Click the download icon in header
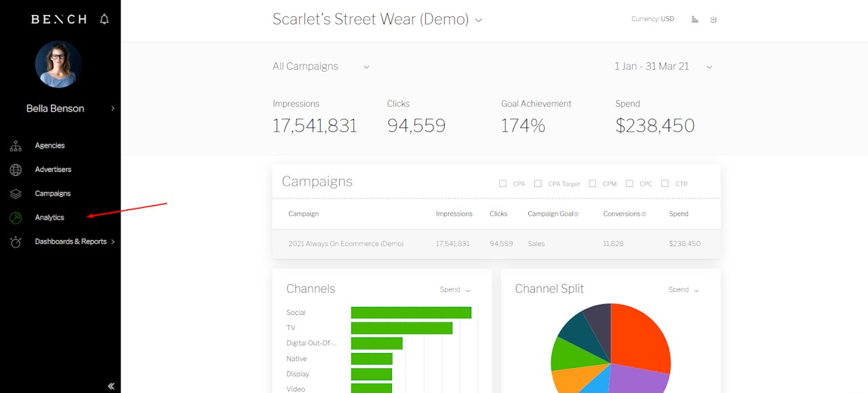 [713, 20]
